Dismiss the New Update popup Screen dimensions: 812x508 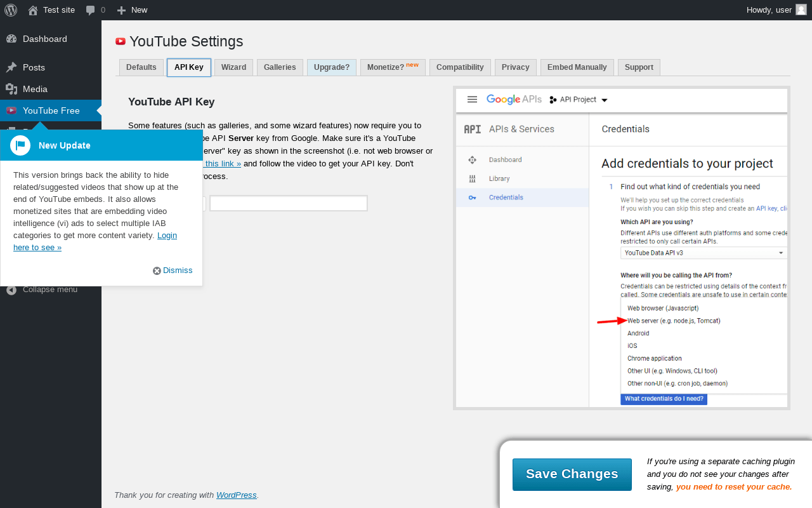click(173, 271)
